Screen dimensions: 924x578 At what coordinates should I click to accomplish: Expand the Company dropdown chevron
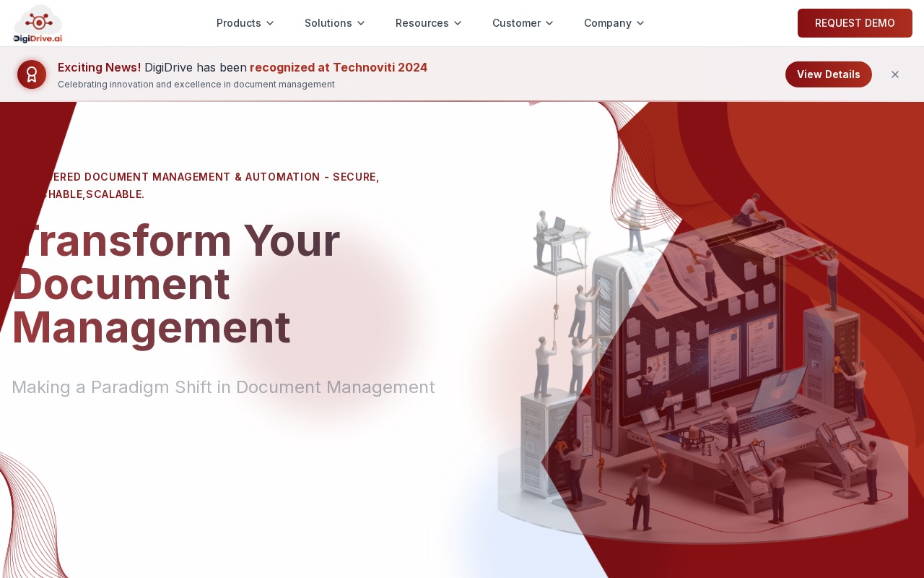[x=640, y=23]
